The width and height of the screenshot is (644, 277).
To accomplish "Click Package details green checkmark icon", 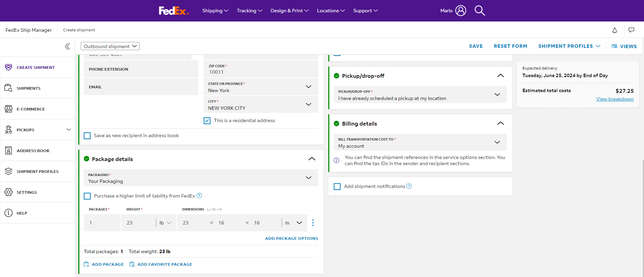I will pos(87,159).
